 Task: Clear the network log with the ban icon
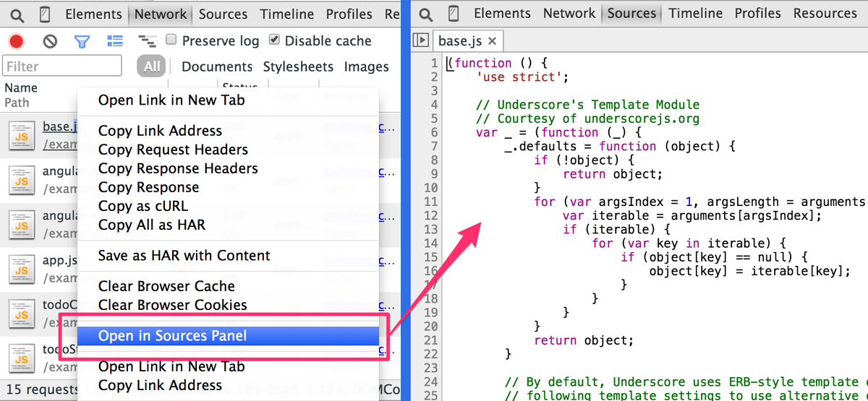pyautogui.click(x=50, y=41)
